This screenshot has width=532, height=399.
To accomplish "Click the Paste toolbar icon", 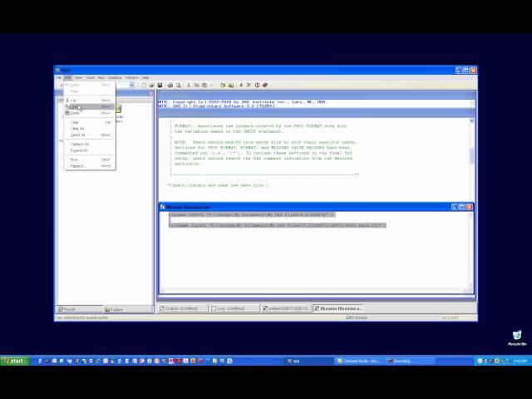I will pos(204,85).
